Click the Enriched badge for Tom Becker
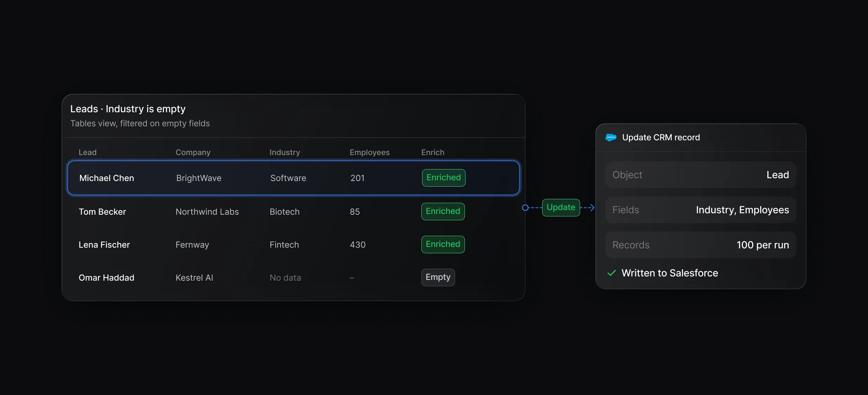868x395 pixels. point(443,211)
